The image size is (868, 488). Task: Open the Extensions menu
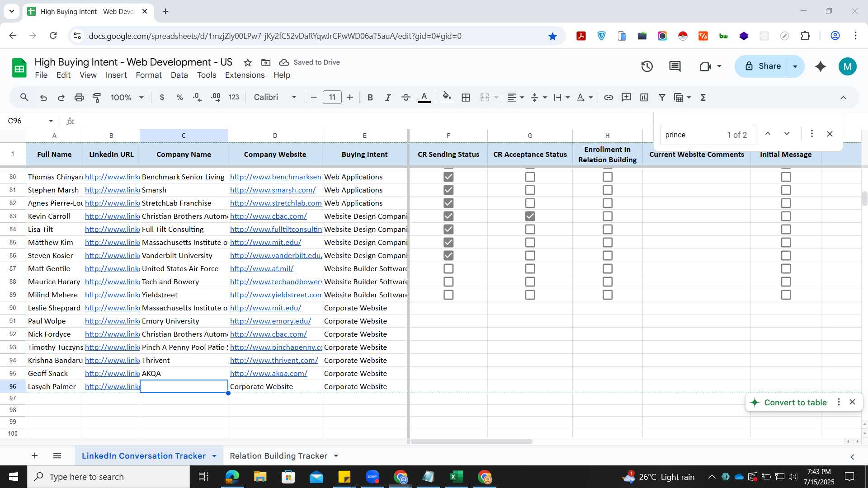[245, 75]
